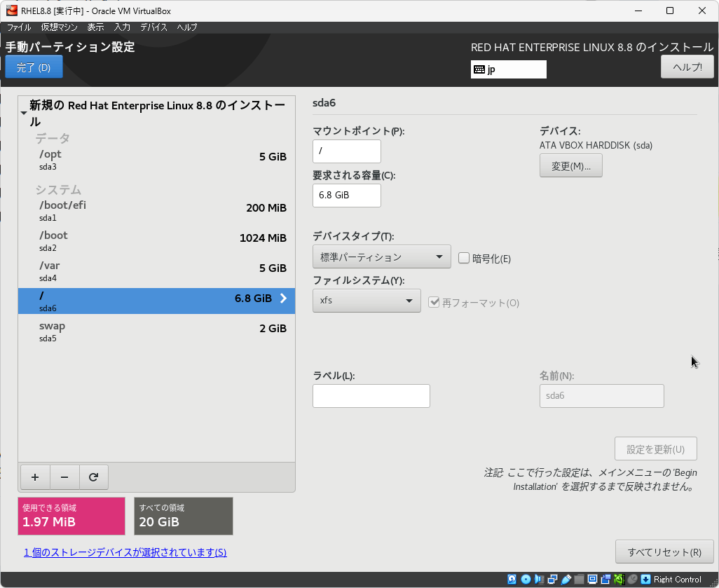The image size is (719, 588).
Task: Select the /opt sda3 partition row
Action: tap(156, 160)
